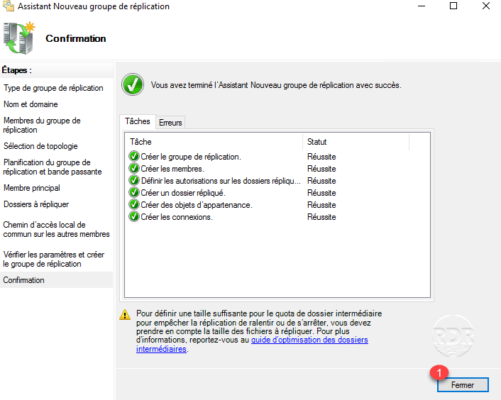Click Réussite status of Créer les membres
Image resolution: width=501 pixels, height=400 pixels.
(322, 169)
